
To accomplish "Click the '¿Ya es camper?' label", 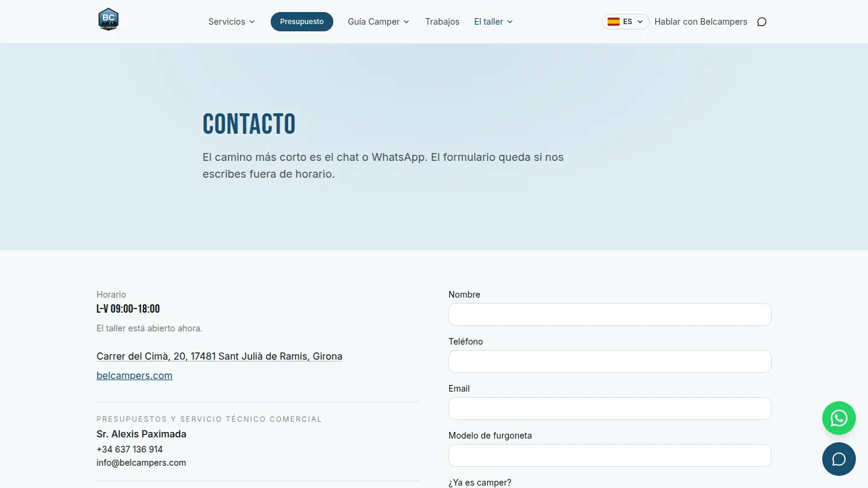I will coord(480,483).
